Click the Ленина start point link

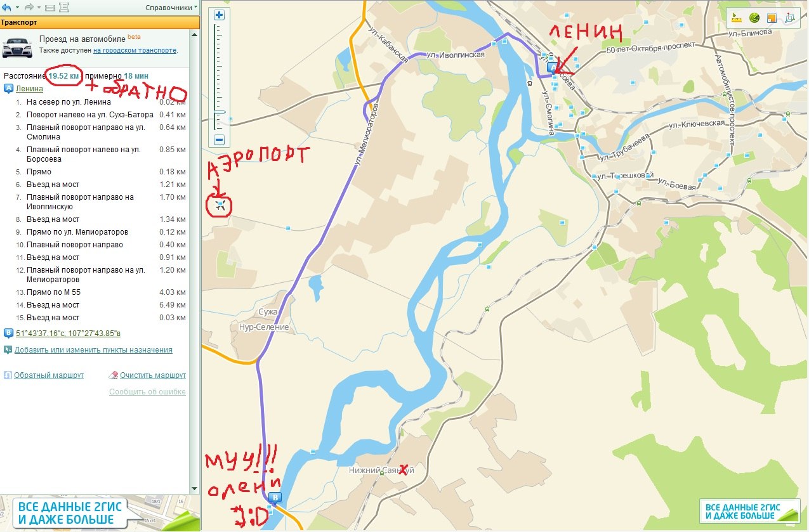(x=29, y=89)
